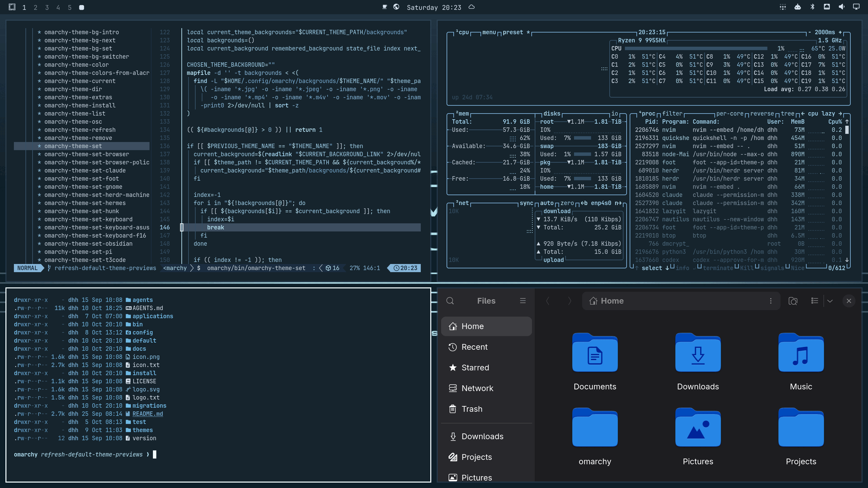Toggle reverse sorting in btop proc
This screenshot has width=868, height=488.
(x=762, y=114)
